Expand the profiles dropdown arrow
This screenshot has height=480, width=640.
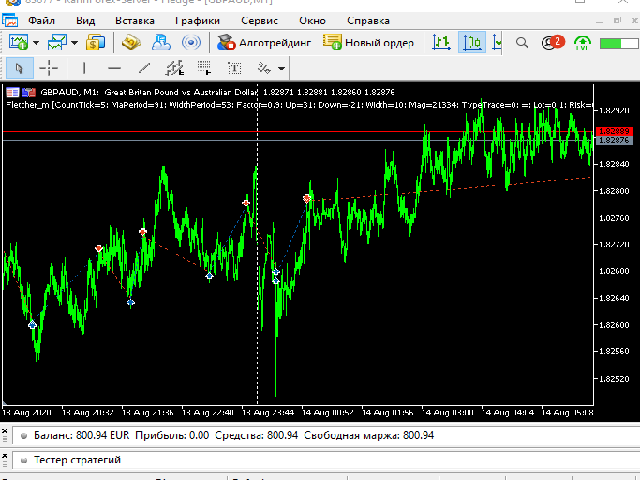(x=74, y=42)
